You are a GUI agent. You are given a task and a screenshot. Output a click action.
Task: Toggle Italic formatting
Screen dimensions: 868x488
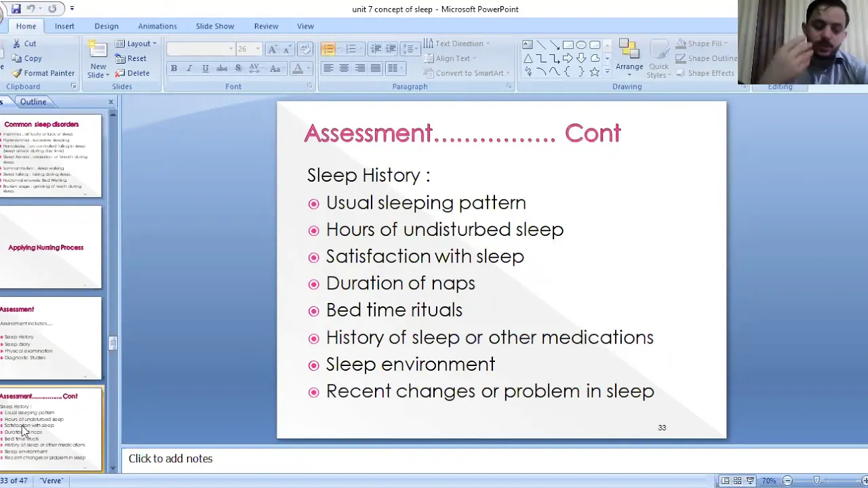(189, 68)
